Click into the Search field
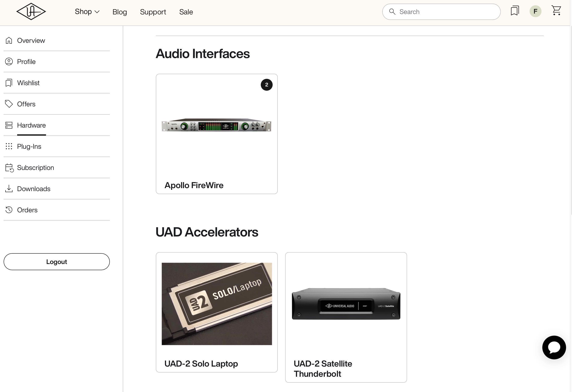 pyautogui.click(x=441, y=12)
